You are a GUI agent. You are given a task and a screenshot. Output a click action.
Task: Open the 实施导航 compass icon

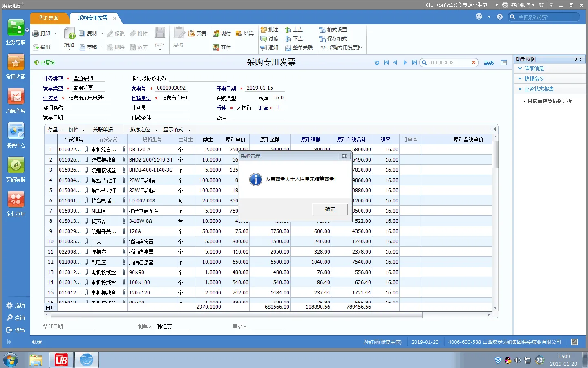16,166
